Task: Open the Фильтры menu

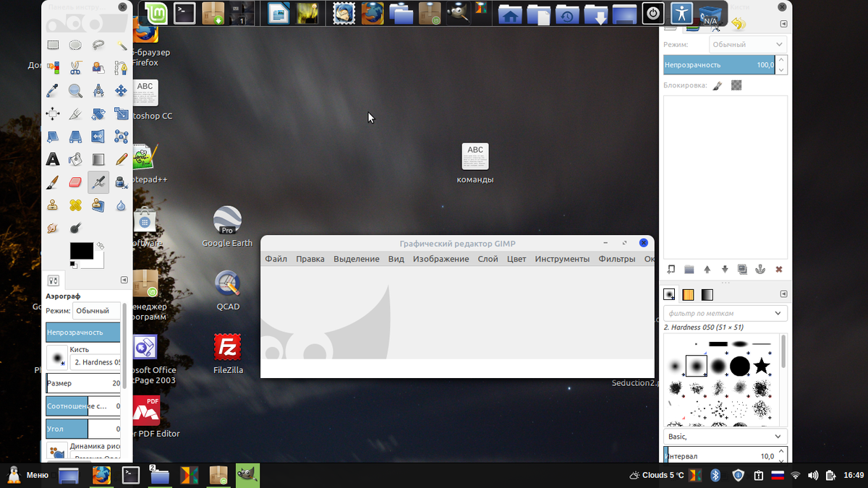Action: click(x=617, y=259)
